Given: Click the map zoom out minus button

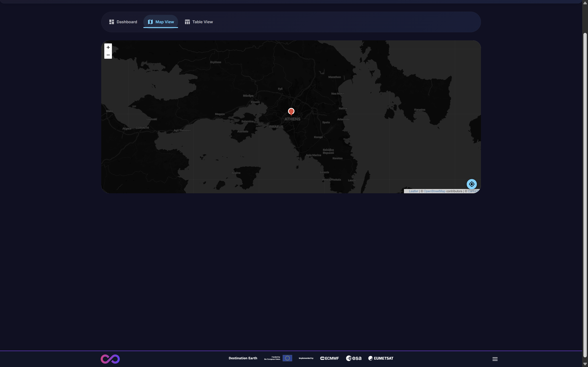Looking at the screenshot, I should pos(108,55).
